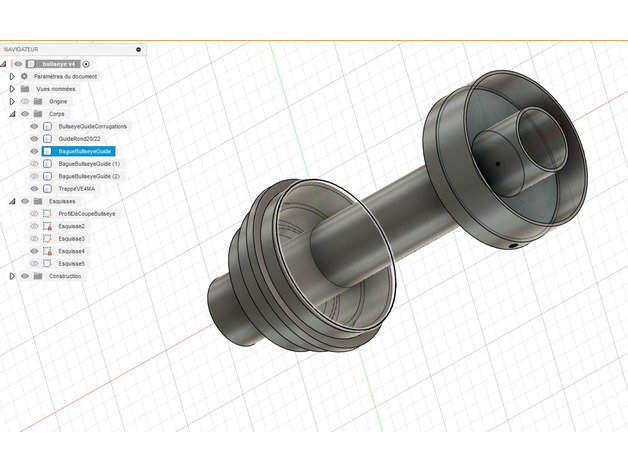Select the Esquisse5 sketch
Viewport: 628px width, 472px height.
tap(71, 263)
